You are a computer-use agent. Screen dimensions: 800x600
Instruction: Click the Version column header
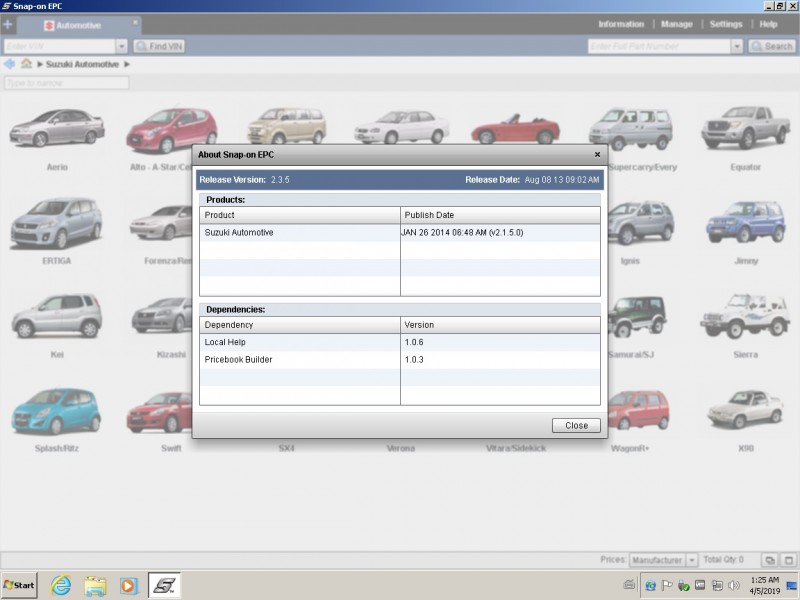click(x=500, y=325)
